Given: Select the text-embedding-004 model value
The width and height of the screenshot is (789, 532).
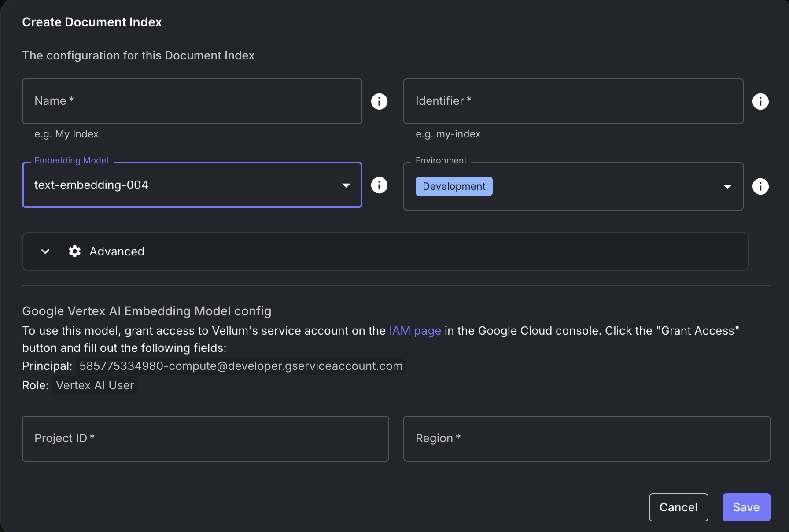Looking at the screenshot, I should 91,185.
